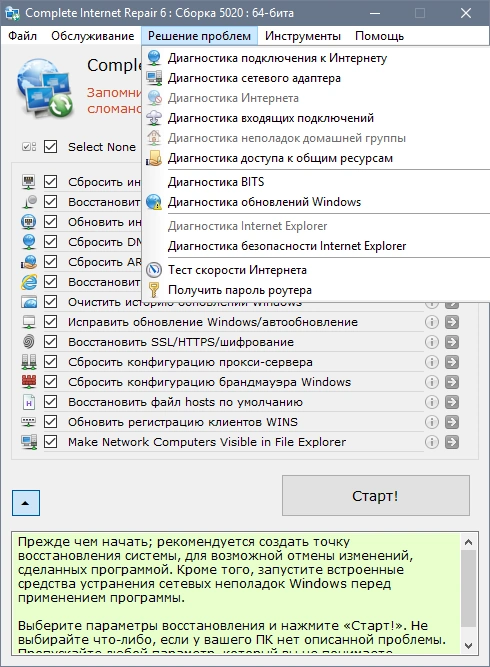Uncheck Восстановить SSL/HTTPS/шифрование
490x667 pixels.
[51, 342]
